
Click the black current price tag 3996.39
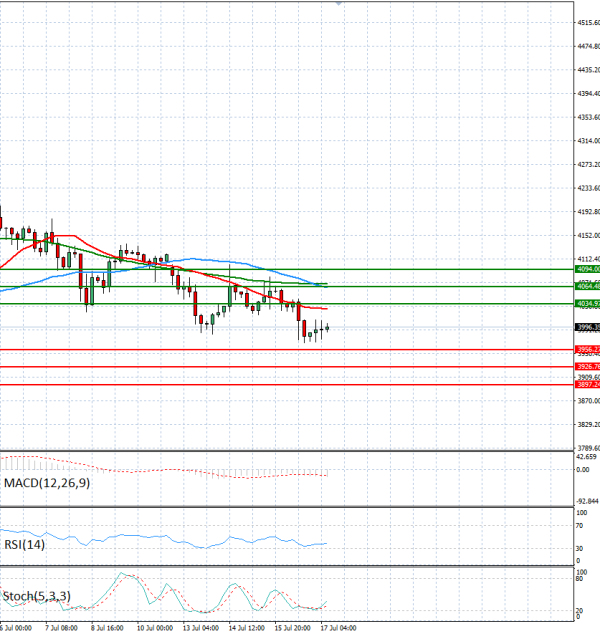pyautogui.click(x=588, y=327)
